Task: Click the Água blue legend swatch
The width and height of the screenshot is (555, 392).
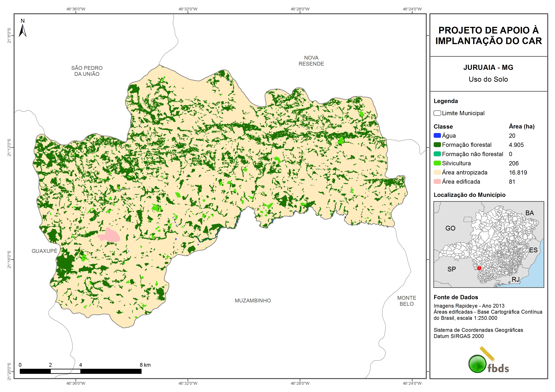Action: click(437, 136)
